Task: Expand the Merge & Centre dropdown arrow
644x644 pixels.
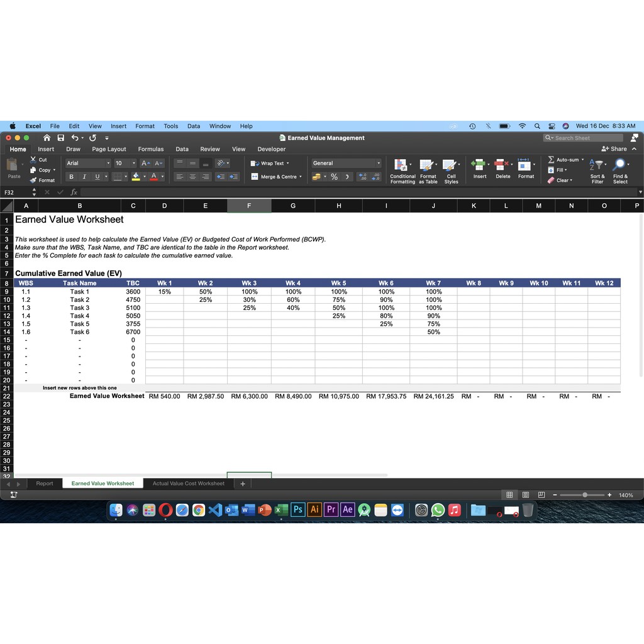Action: [300, 177]
